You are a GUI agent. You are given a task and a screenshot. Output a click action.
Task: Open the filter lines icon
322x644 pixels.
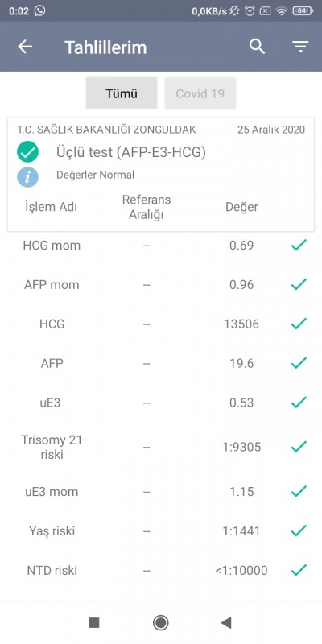(300, 47)
